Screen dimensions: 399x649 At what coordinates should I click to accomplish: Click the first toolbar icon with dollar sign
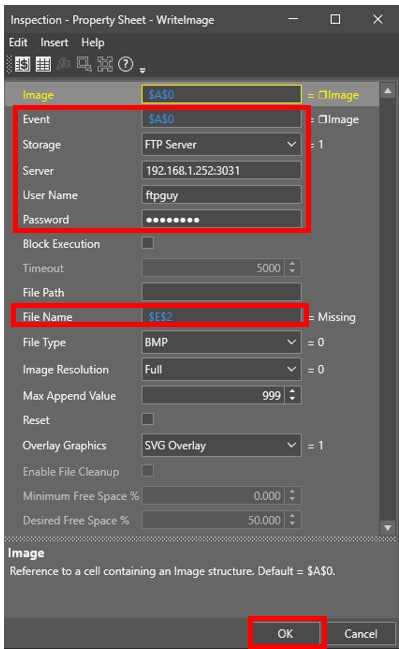click(x=22, y=64)
